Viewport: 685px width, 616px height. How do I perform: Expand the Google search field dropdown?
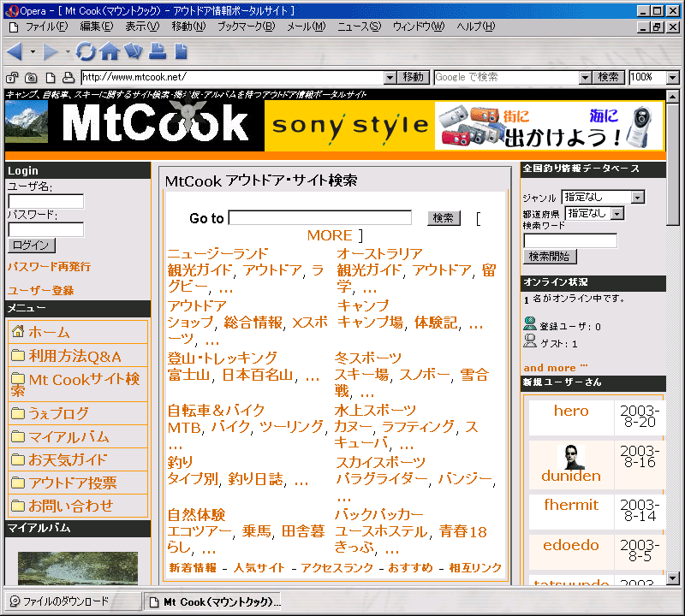585,78
